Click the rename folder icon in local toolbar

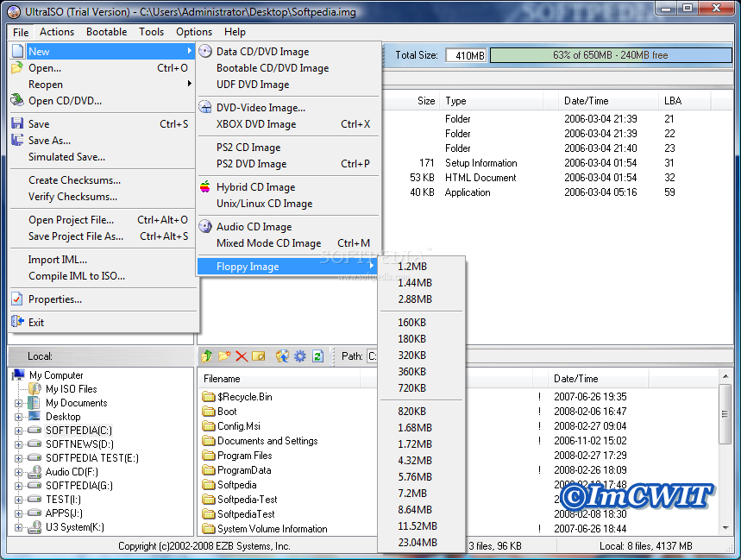coord(259,356)
